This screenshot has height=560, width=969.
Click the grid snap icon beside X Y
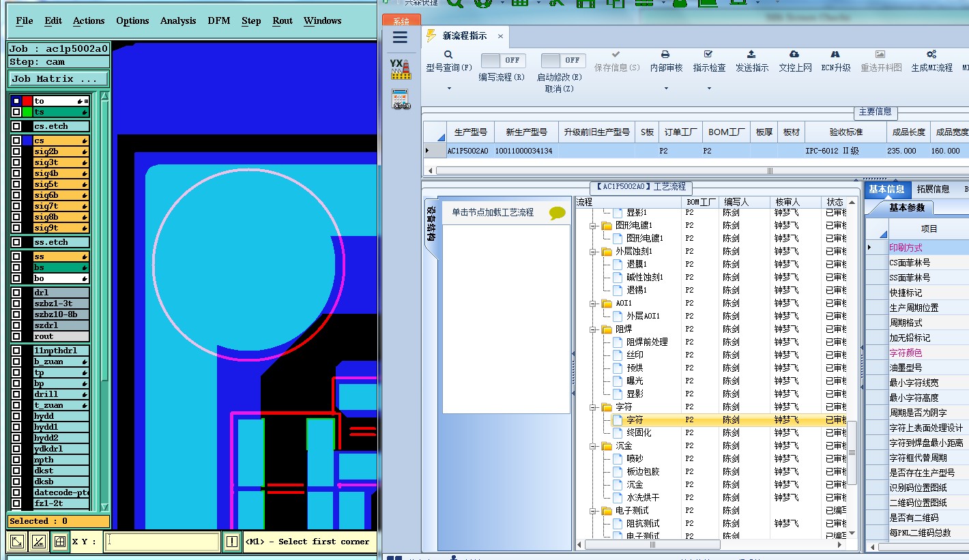[60, 542]
